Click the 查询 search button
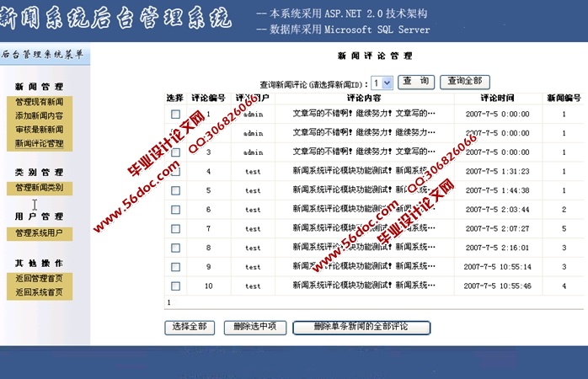Screen dimensions: 588x379 tap(415, 82)
